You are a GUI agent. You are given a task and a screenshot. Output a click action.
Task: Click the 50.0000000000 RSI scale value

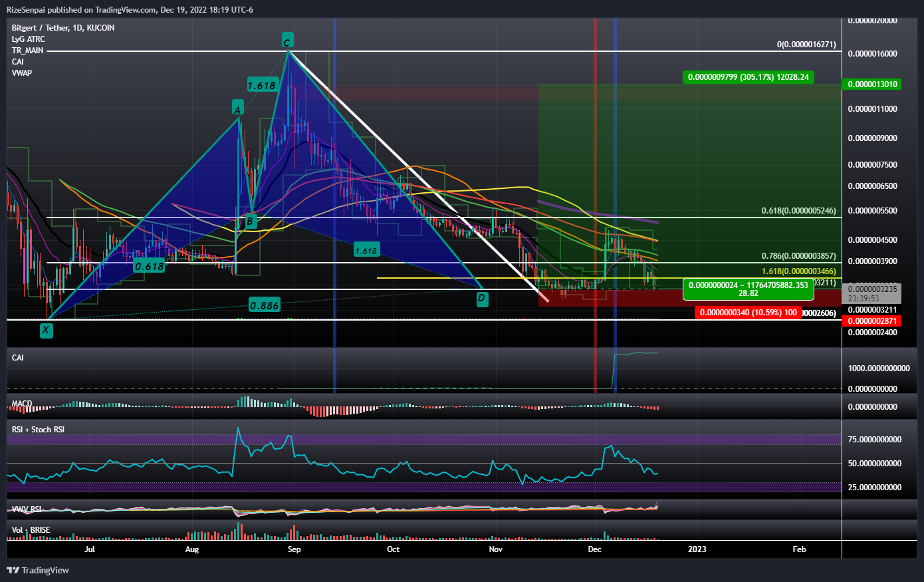[875, 464]
